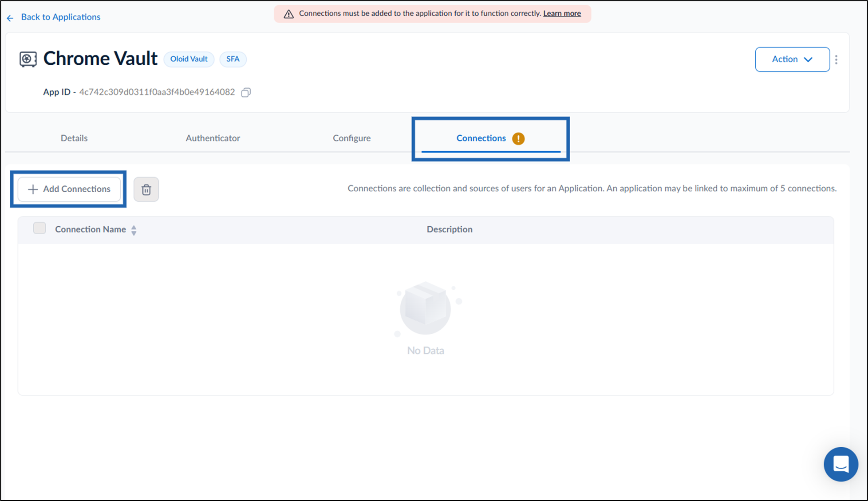868x501 pixels.
Task: Click the orange alert icon on Connections tab
Action: coord(518,138)
